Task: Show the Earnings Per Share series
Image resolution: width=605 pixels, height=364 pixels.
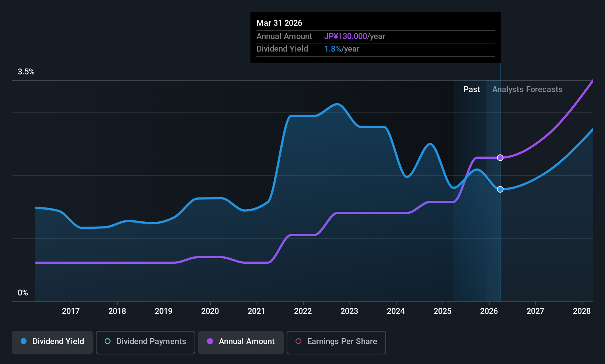Action: [336, 342]
